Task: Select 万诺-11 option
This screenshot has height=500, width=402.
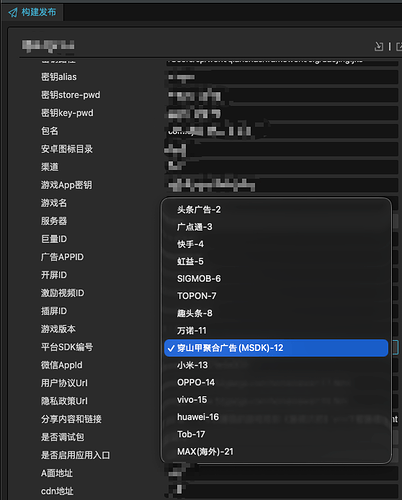Action: (x=276, y=331)
